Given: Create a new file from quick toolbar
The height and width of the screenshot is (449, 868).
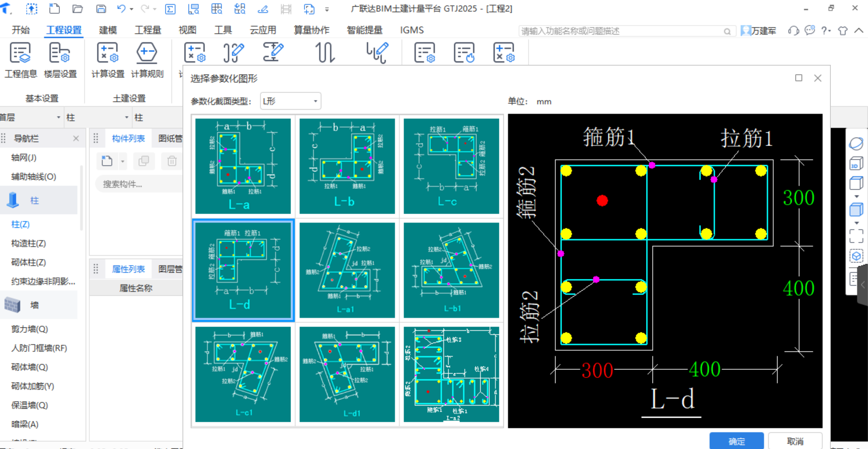Looking at the screenshot, I should click(54, 8).
